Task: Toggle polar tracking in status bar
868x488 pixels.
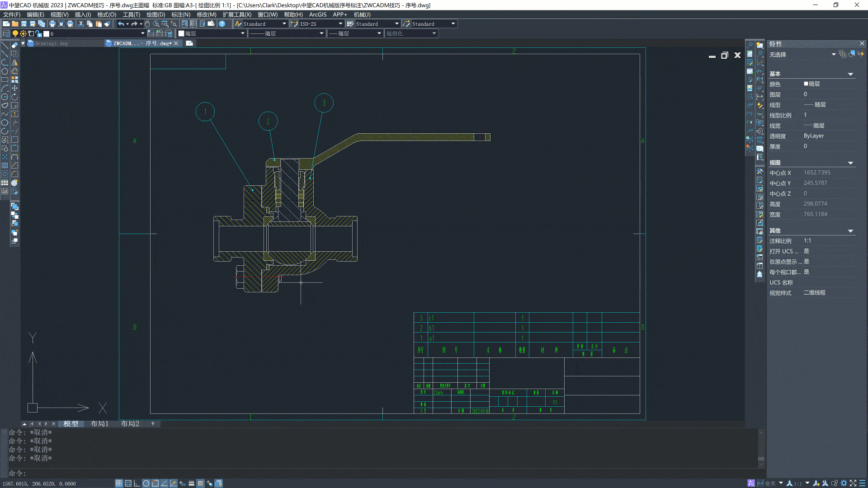Action: click(x=146, y=483)
